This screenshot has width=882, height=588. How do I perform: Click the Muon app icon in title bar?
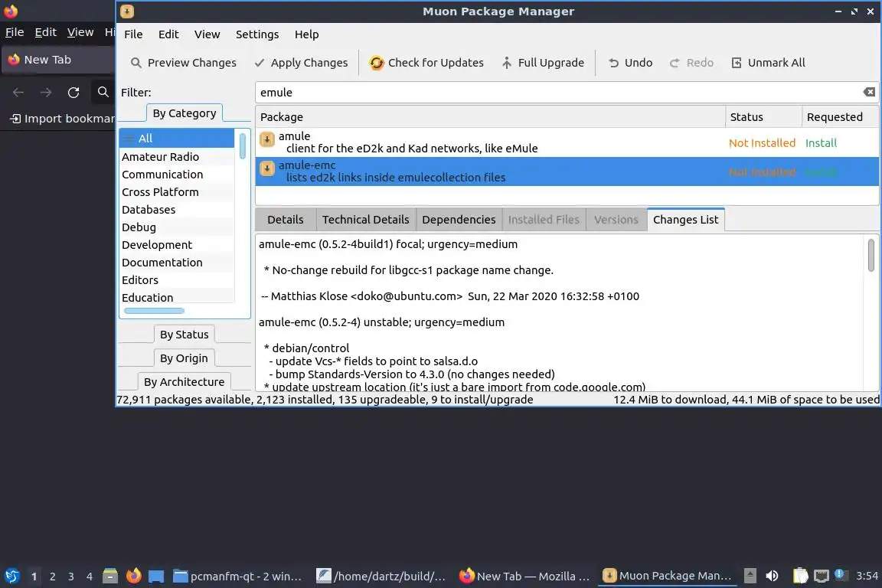point(127,11)
